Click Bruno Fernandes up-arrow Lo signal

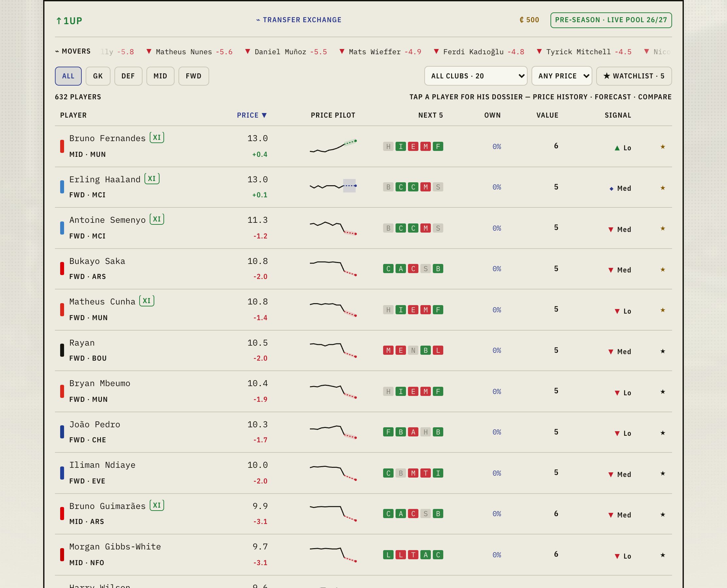623,148
